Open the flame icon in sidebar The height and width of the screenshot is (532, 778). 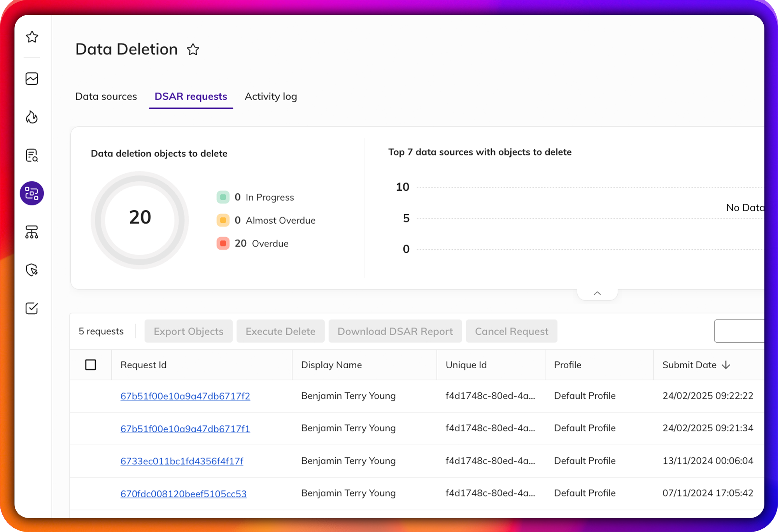tap(32, 117)
